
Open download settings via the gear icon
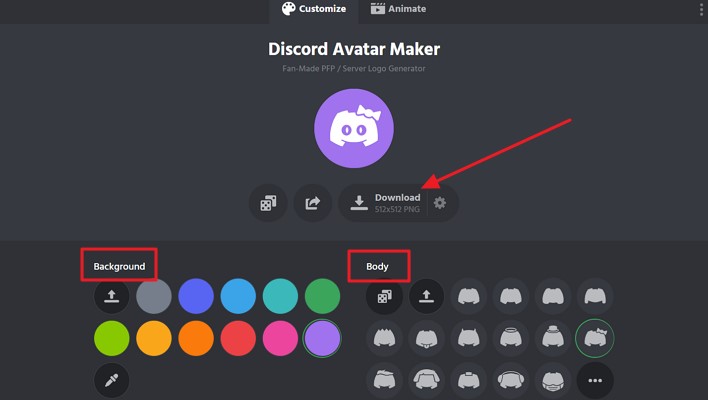[440, 203]
